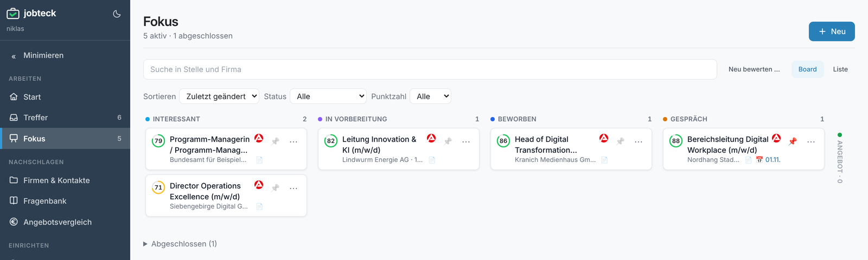
Task: Click Arbeitsagentur logo on Leitung Innovation card
Action: tap(431, 138)
